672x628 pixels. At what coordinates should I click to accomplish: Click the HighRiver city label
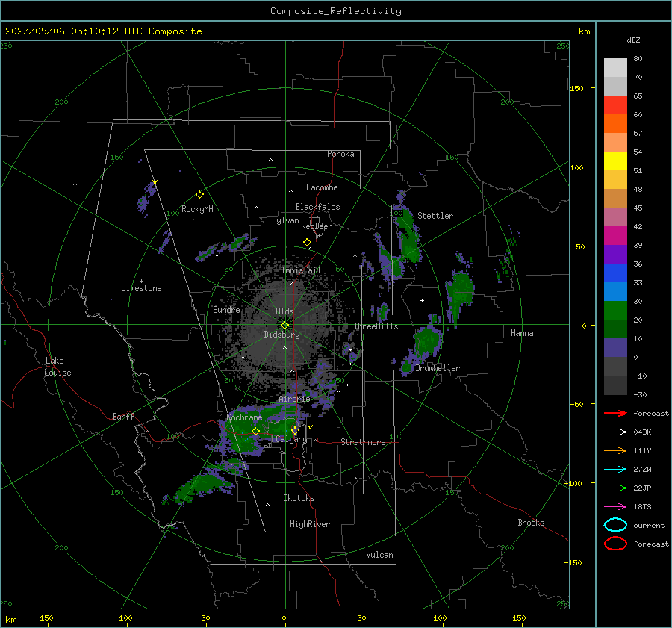[x=310, y=524]
